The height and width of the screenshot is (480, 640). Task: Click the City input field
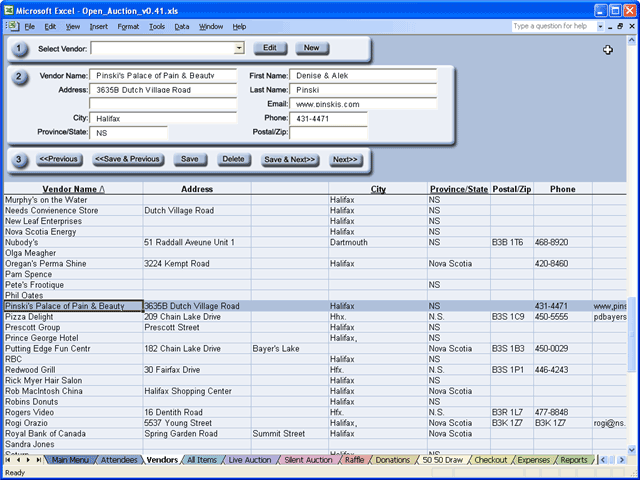[163, 118]
